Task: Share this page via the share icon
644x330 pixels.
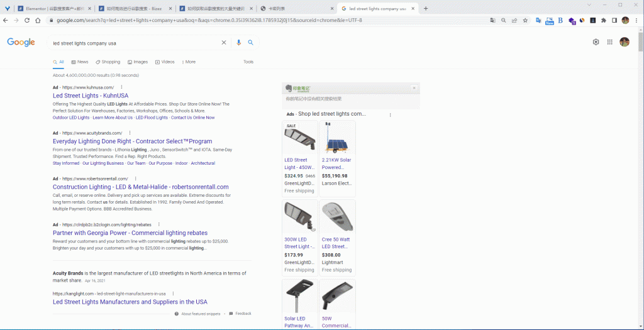Action: (x=514, y=20)
